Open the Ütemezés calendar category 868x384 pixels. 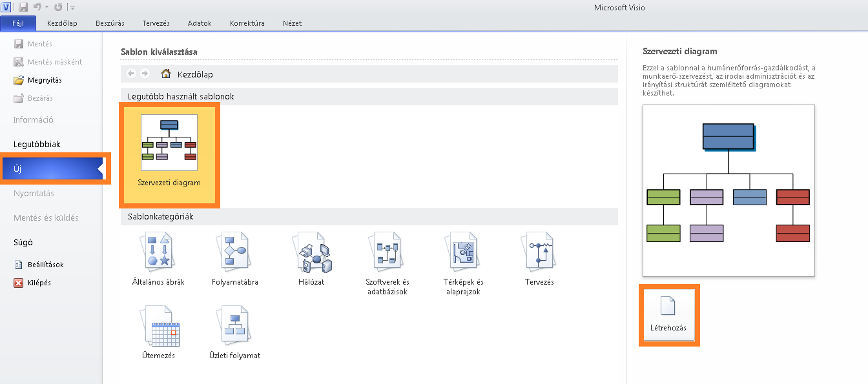158,333
